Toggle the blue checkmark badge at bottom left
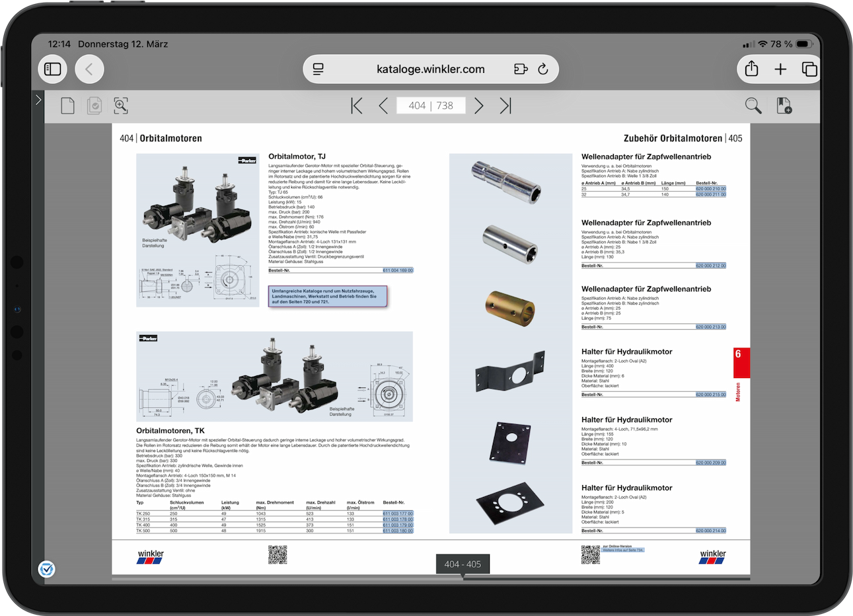The height and width of the screenshot is (616, 853). [46, 569]
